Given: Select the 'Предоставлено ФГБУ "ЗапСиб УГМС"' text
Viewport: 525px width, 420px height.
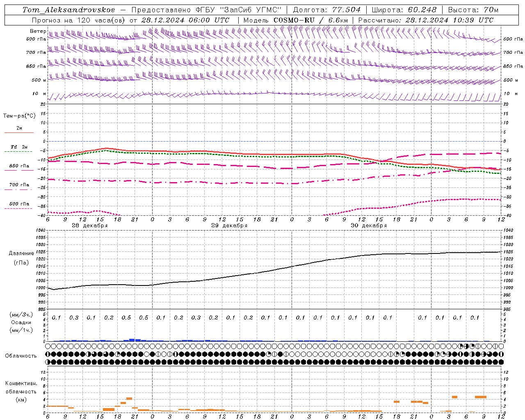Looking at the screenshot, I should [207, 10].
